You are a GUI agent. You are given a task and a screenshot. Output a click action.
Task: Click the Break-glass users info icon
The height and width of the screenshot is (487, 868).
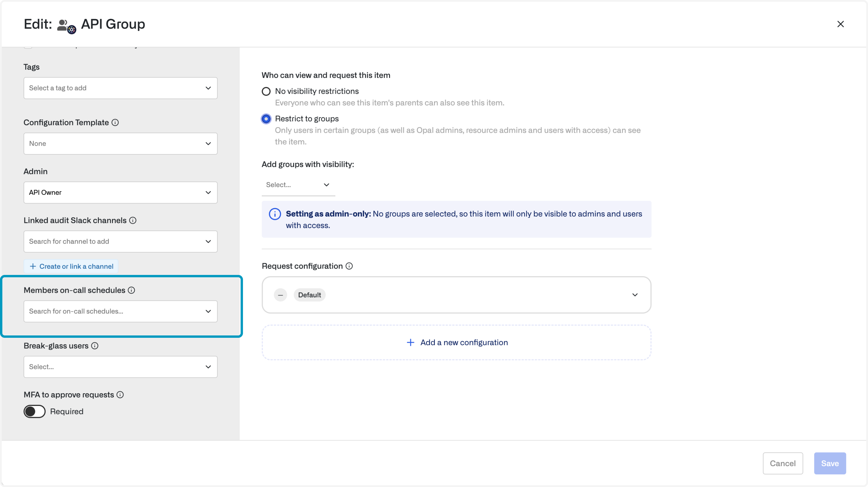point(95,346)
